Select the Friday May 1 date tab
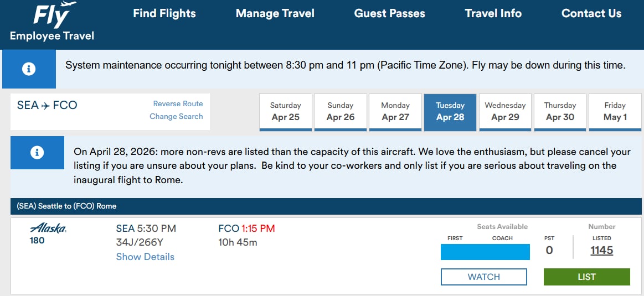This screenshot has height=296, width=644. pyautogui.click(x=615, y=112)
